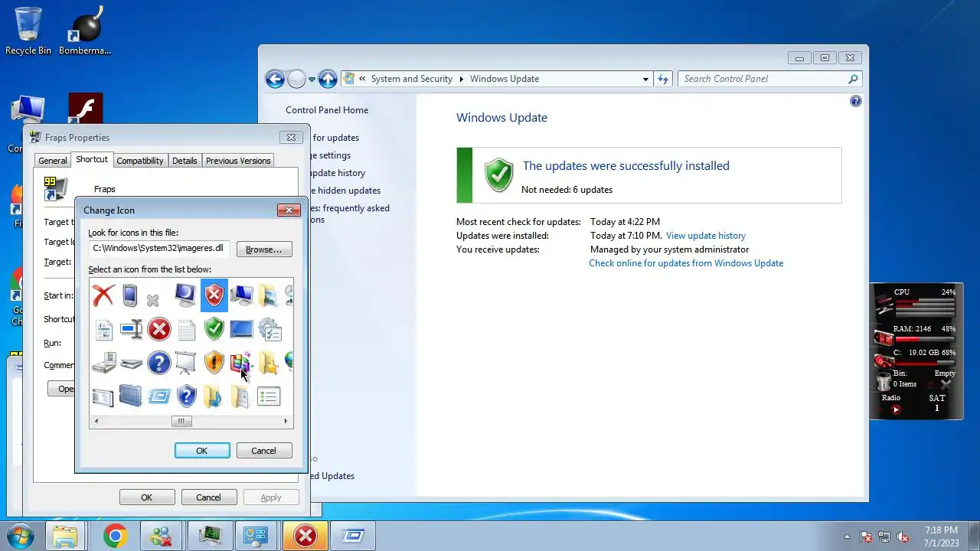
Task: Open the Start menu orb
Action: (21, 536)
